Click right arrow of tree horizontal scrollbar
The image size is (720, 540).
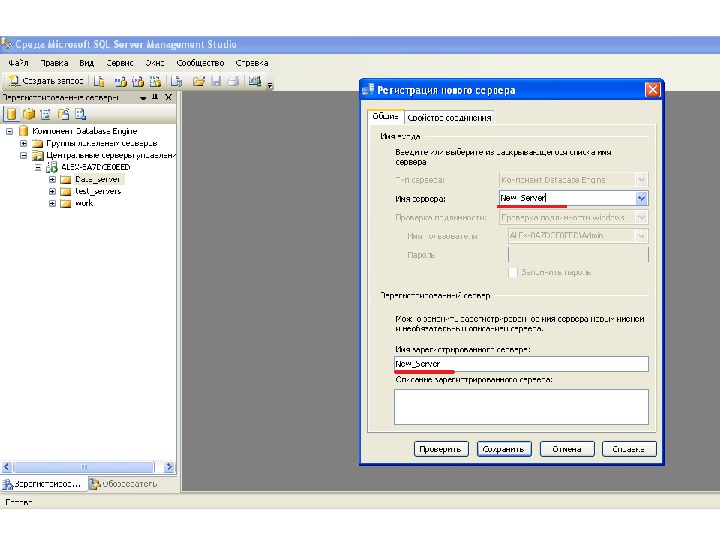[x=169, y=467]
